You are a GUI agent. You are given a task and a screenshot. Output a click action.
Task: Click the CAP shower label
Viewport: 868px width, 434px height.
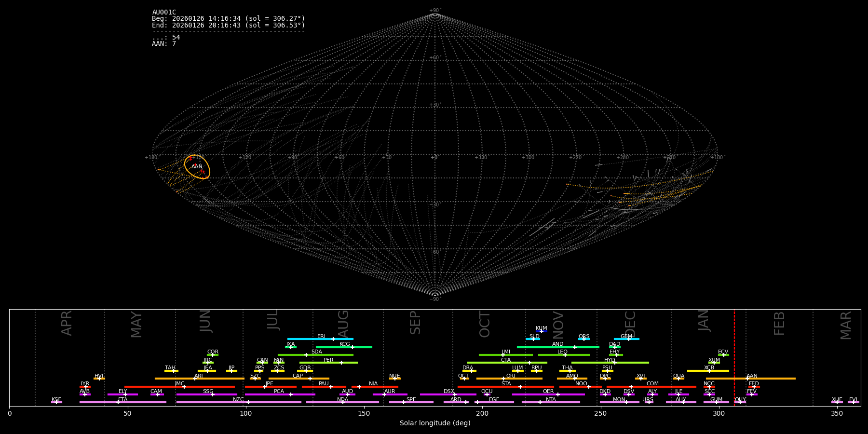click(298, 376)
